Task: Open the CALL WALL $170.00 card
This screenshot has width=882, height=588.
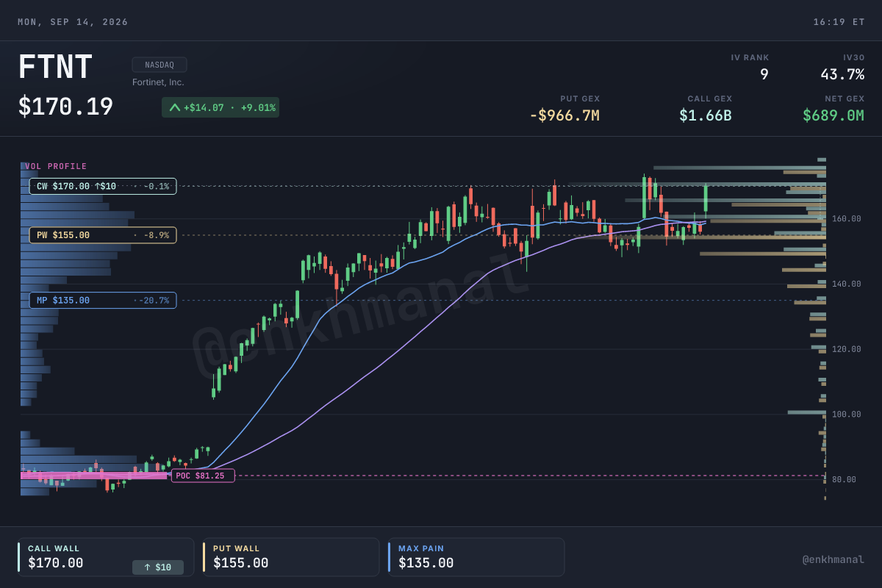Action: pyautogui.click(x=106, y=557)
